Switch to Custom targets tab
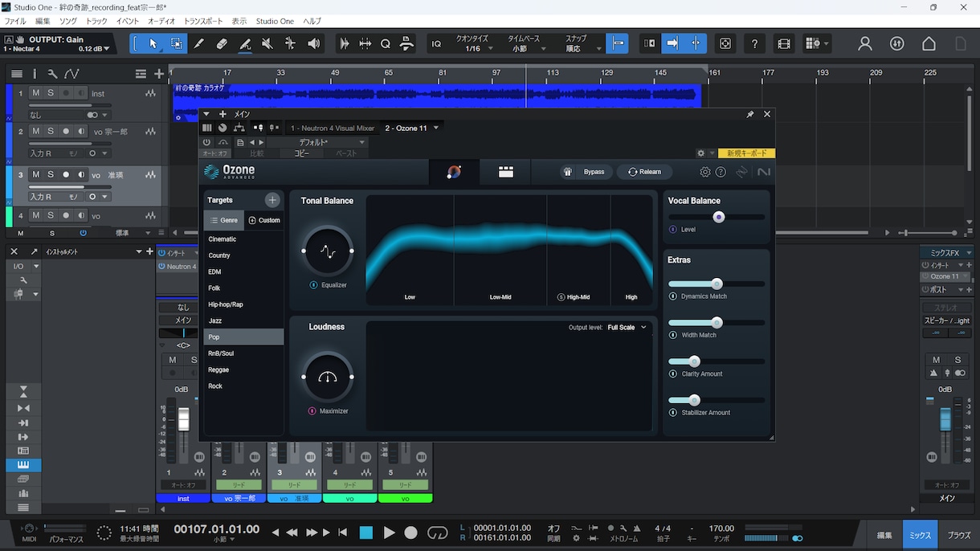Screen dimensions: 980x551 pyautogui.click(x=264, y=220)
